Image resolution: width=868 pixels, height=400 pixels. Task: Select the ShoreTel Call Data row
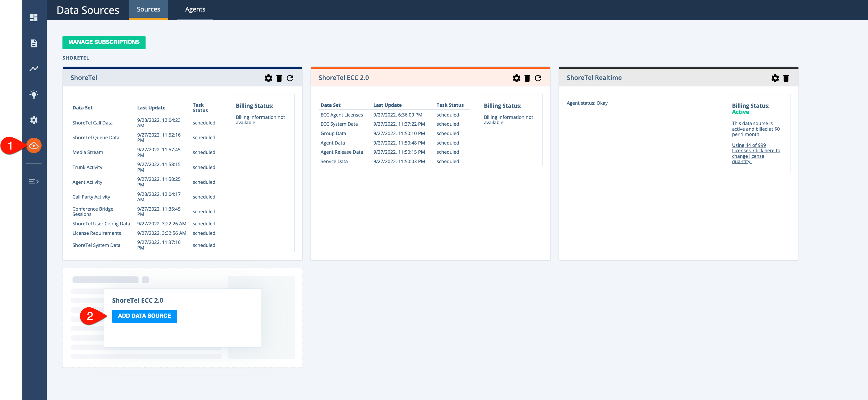(146, 123)
